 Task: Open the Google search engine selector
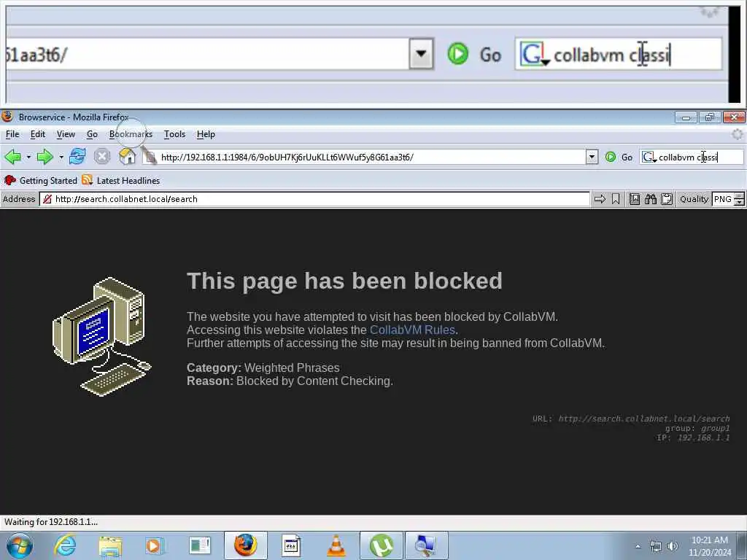pos(649,157)
